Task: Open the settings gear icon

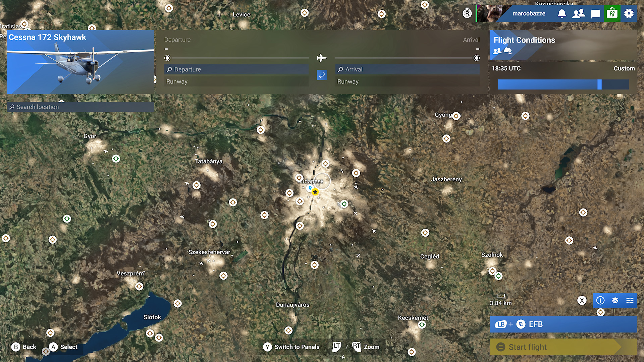Action: [629, 14]
